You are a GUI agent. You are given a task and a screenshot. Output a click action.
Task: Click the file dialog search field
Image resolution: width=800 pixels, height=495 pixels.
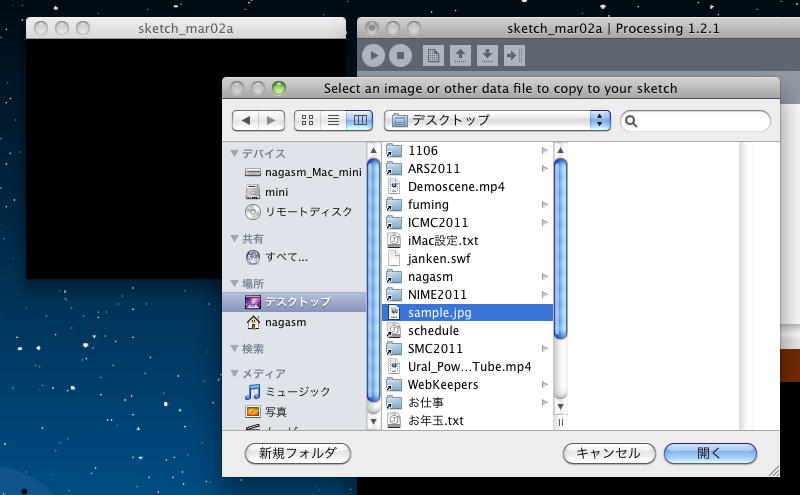coord(695,121)
